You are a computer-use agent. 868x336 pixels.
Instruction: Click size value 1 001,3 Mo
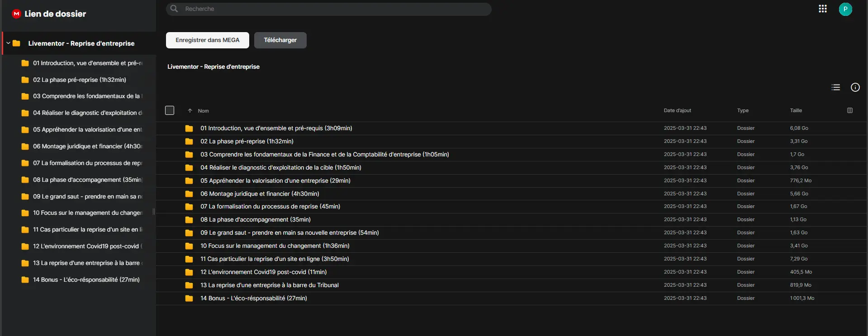point(802,298)
